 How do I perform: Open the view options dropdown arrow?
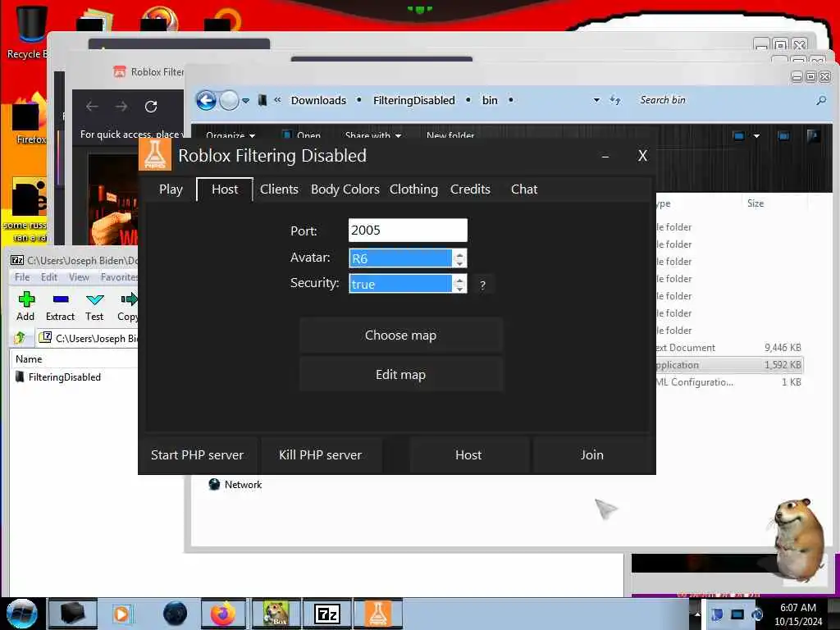(x=756, y=136)
